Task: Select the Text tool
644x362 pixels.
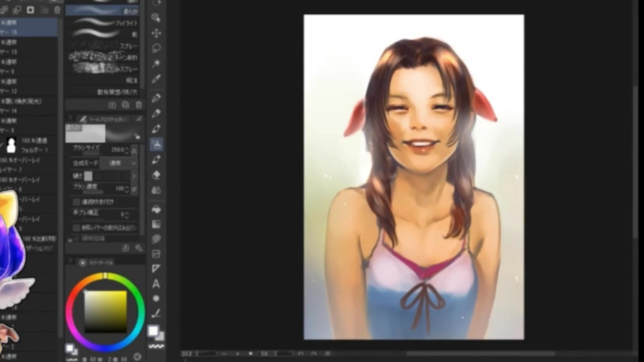Action: coord(156,284)
